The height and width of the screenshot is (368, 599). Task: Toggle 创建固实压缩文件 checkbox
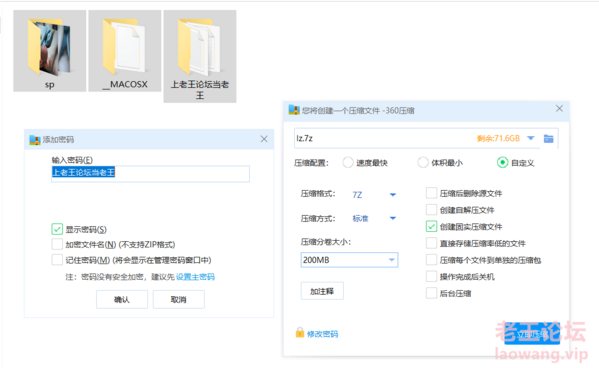tap(431, 227)
